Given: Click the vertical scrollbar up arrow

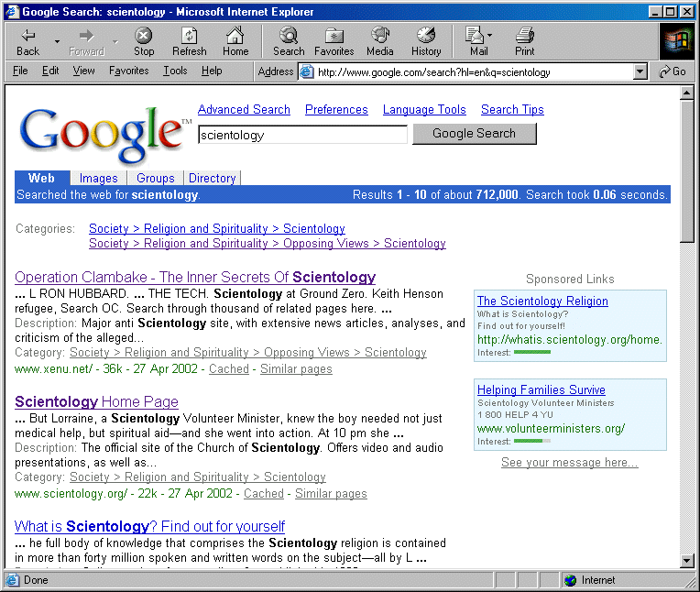Looking at the screenshot, I should (686, 93).
